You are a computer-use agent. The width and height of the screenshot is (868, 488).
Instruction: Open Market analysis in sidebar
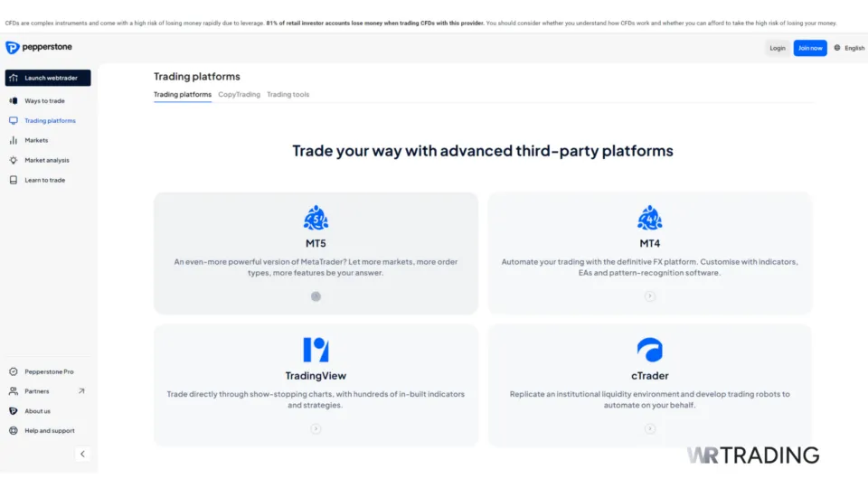[x=46, y=160]
